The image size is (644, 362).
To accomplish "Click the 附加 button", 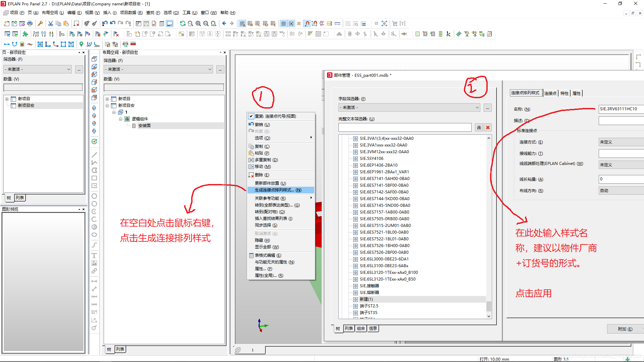I will tap(625, 329).
